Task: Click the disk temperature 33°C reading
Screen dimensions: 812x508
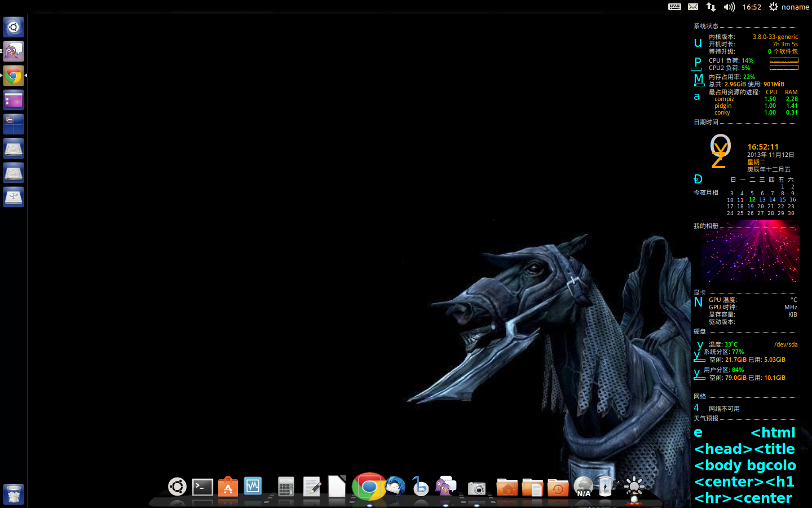Action: [x=731, y=344]
